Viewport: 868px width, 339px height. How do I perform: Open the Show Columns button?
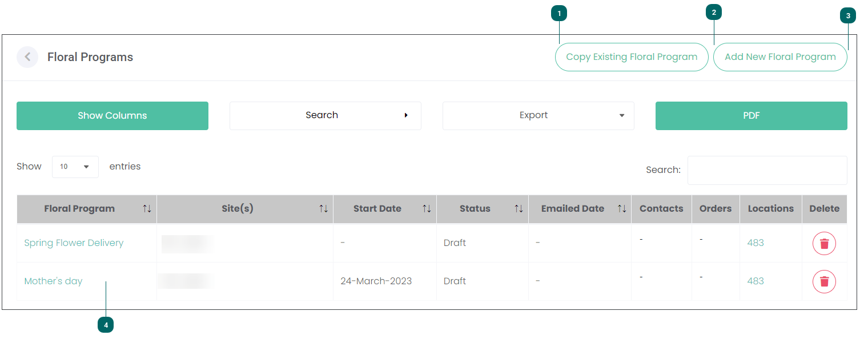click(x=112, y=116)
